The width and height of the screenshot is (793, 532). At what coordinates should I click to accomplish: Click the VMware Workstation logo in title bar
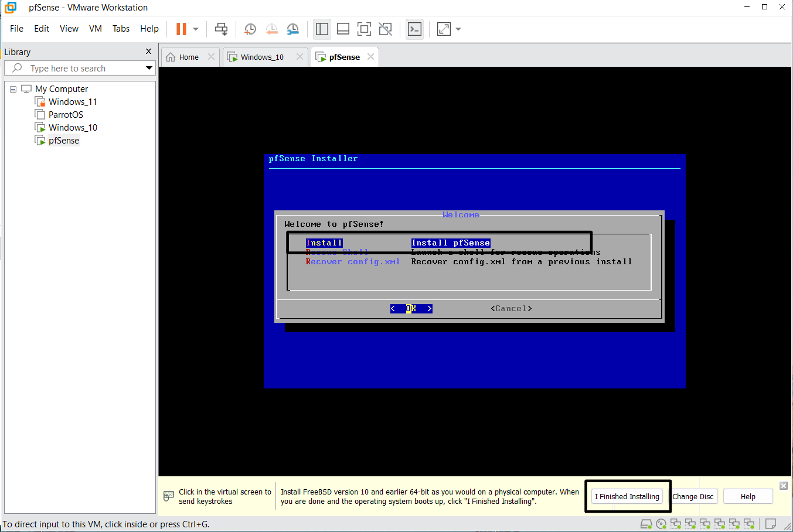pos(11,7)
